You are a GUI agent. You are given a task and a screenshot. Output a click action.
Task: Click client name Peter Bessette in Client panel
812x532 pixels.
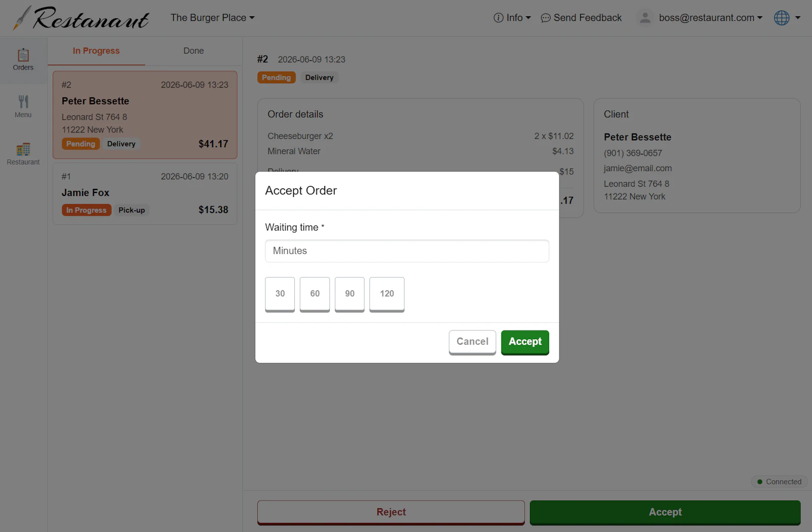(637, 137)
